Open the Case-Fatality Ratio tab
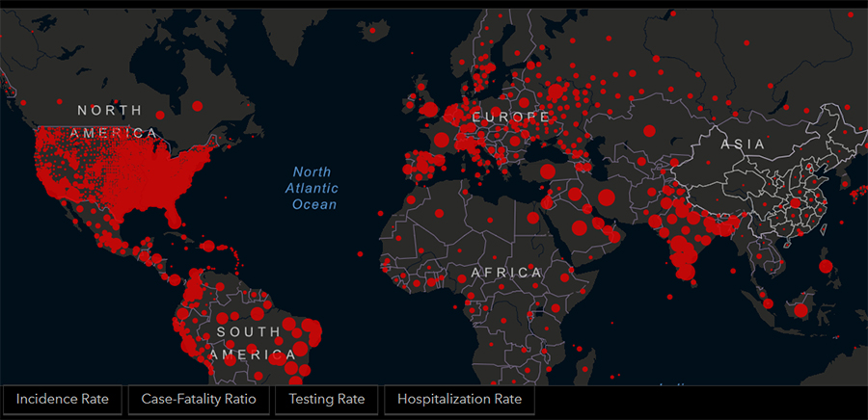The width and height of the screenshot is (868, 420). (x=199, y=400)
